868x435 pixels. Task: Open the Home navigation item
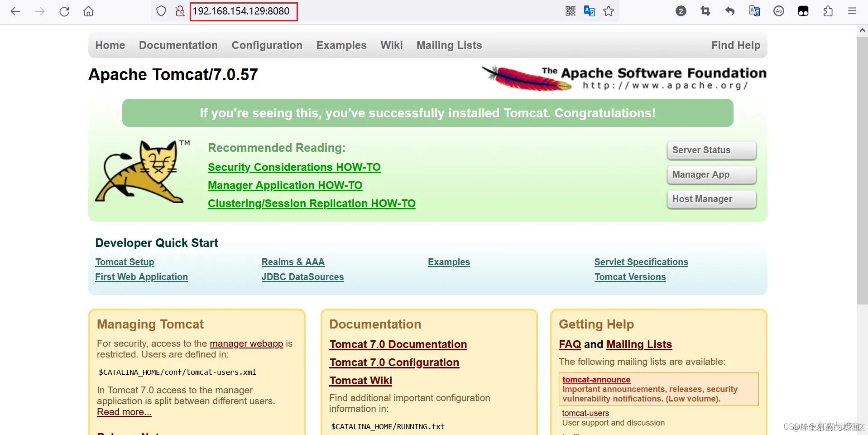tap(110, 45)
